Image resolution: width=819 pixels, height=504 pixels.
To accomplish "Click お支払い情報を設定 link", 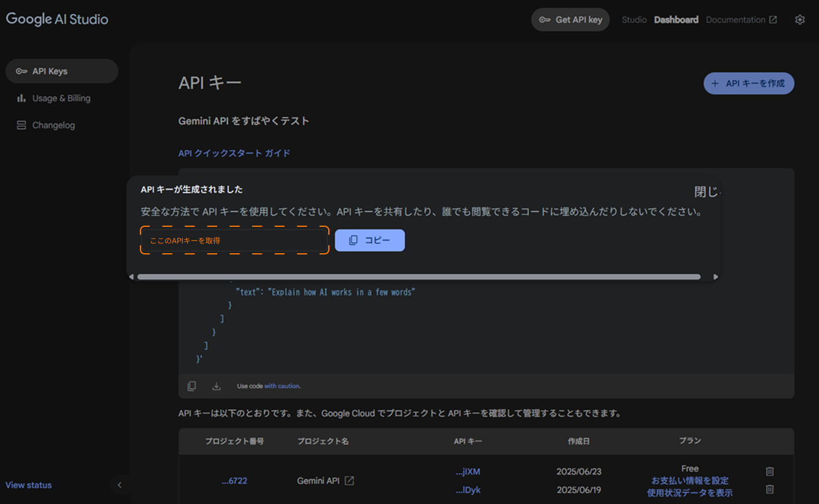I will tap(690, 481).
